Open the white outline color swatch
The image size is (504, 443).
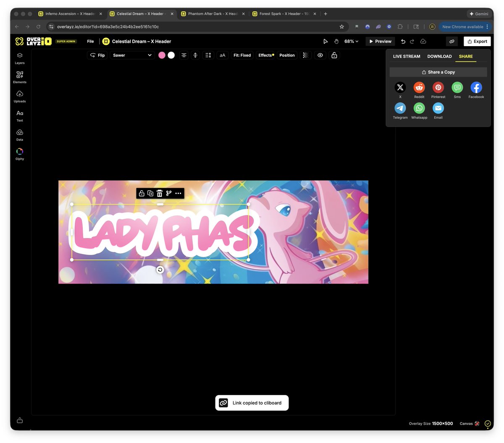171,55
